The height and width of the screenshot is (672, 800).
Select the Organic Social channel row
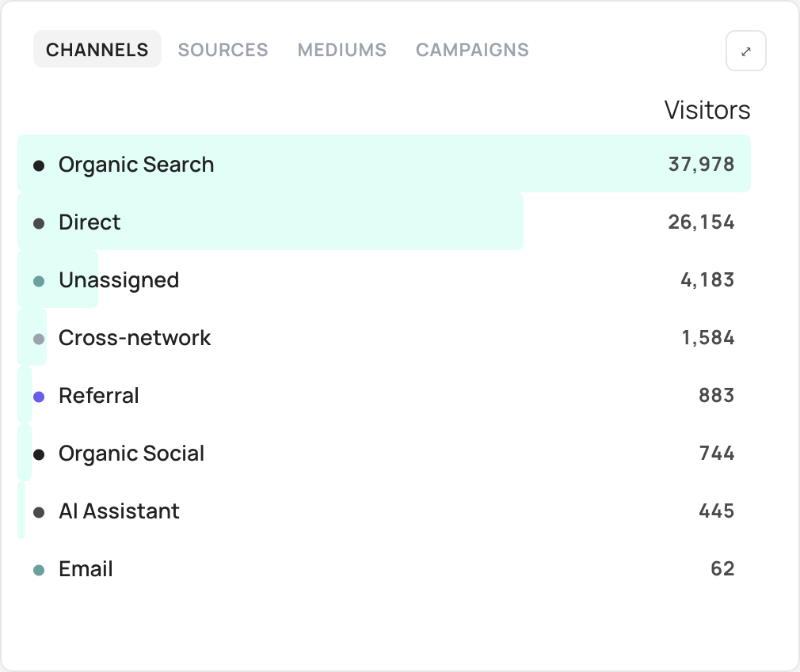(384, 453)
